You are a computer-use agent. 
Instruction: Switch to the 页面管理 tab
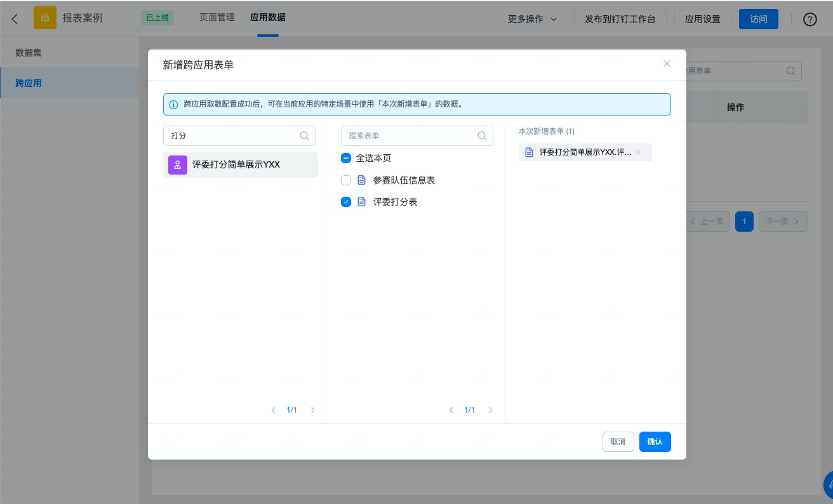[x=217, y=18]
